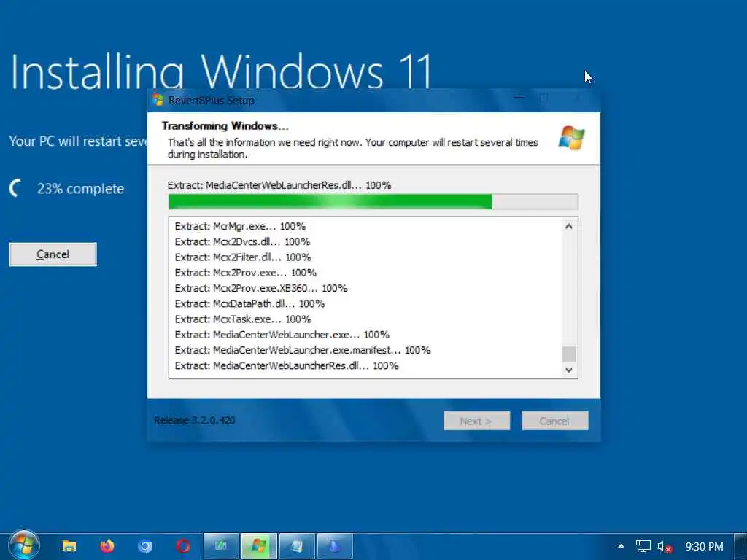The image size is (747, 560).
Task: Click the extract log scroll-down arrow
Action: tap(569, 370)
